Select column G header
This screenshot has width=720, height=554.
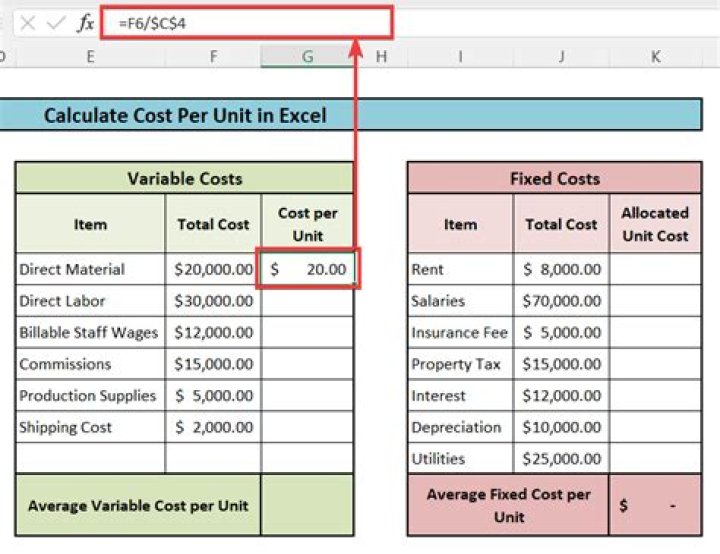(x=308, y=57)
